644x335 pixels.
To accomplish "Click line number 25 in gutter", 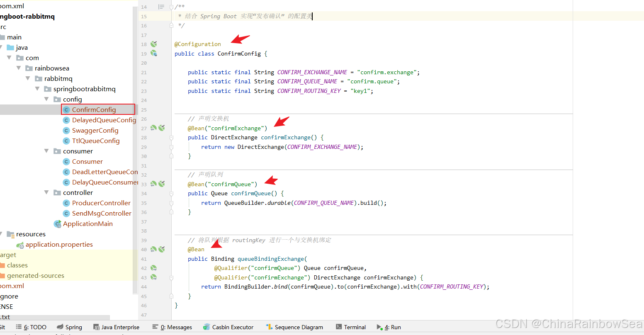I will (x=144, y=110).
